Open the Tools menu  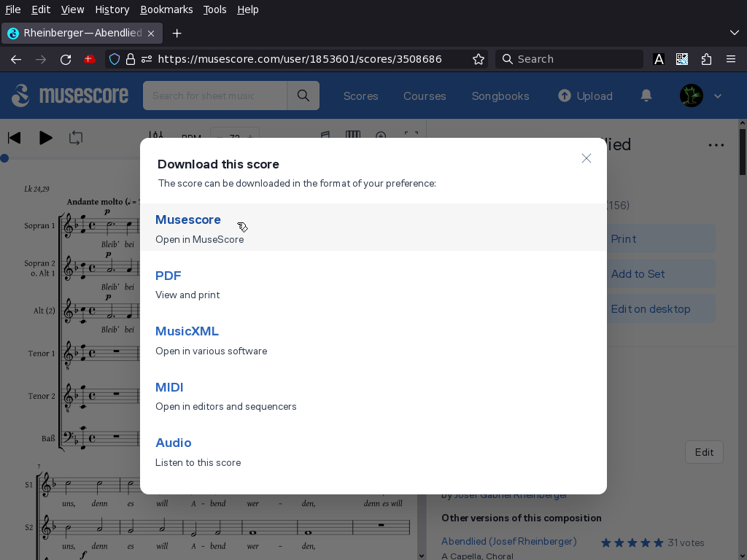(215, 9)
